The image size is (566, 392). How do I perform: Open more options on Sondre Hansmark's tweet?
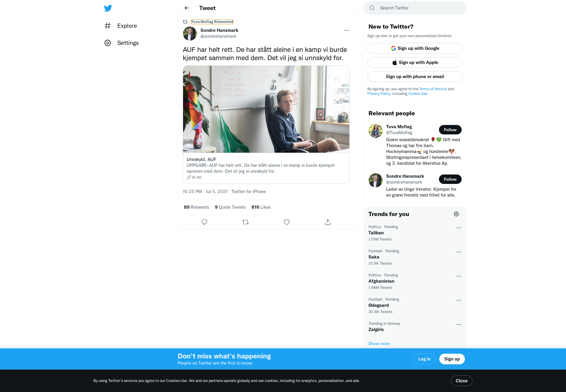347,30
